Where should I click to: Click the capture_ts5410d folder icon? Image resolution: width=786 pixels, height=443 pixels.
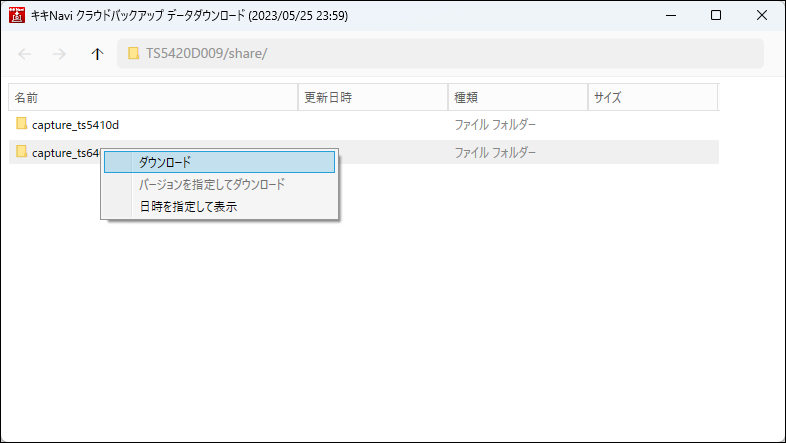coord(21,125)
